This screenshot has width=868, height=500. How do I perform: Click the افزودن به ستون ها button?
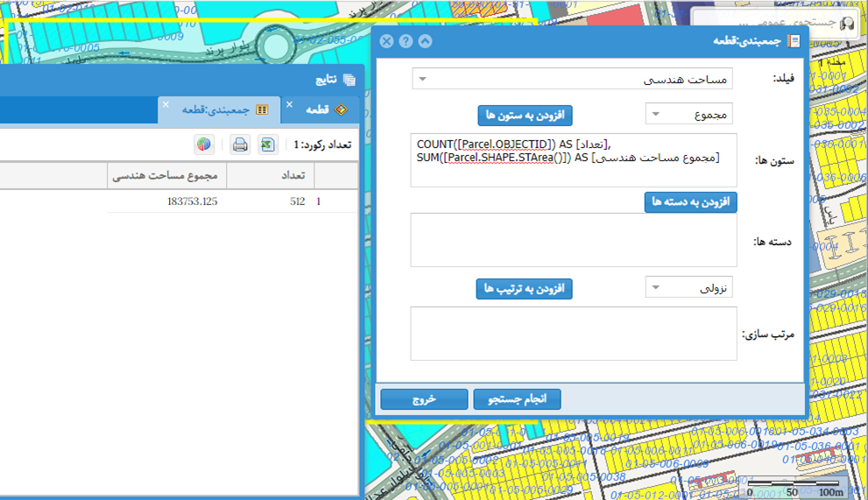click(x=525, y=116)
